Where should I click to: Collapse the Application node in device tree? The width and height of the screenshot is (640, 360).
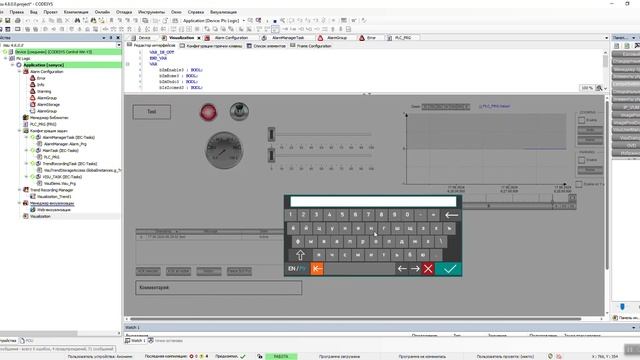[x=13, y=65]
